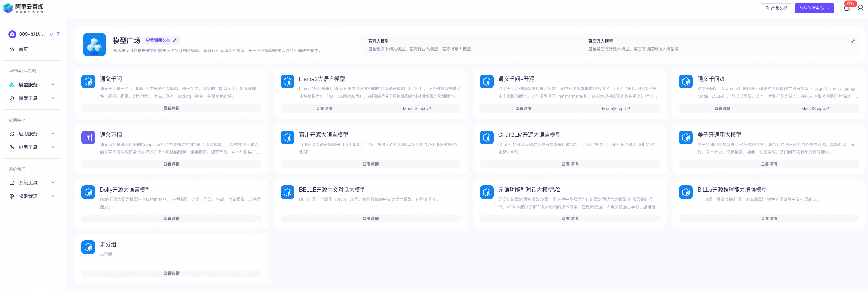Click 查看详情 on the 未分组 card
The height and width of the screenshot is (291, 868).
click(171, 274)
